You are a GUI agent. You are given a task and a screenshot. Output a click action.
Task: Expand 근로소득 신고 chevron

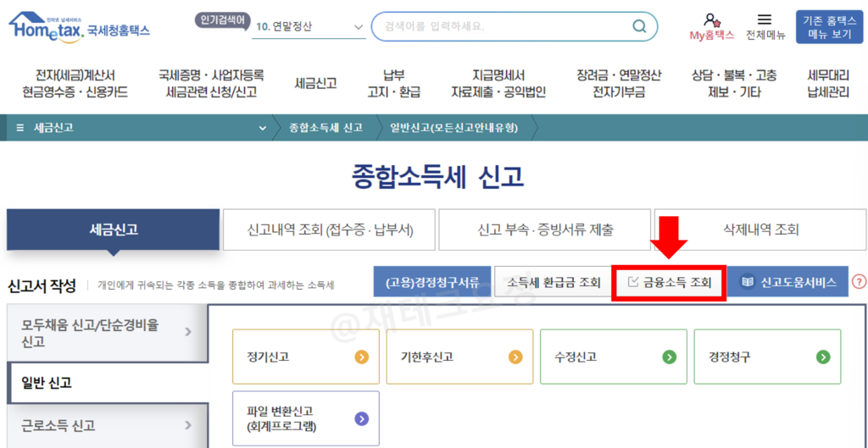point(188,425)
